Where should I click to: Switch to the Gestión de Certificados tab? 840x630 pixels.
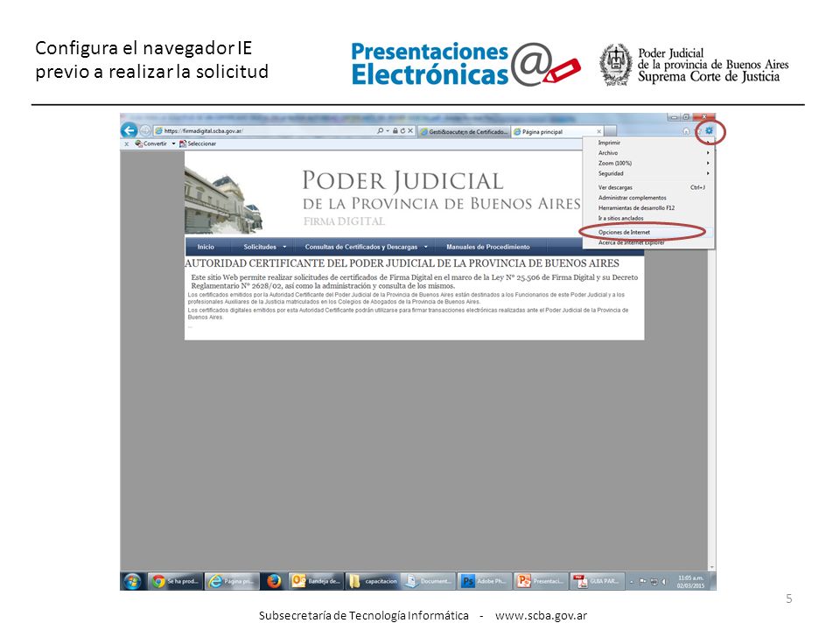(x=464, y=131)
